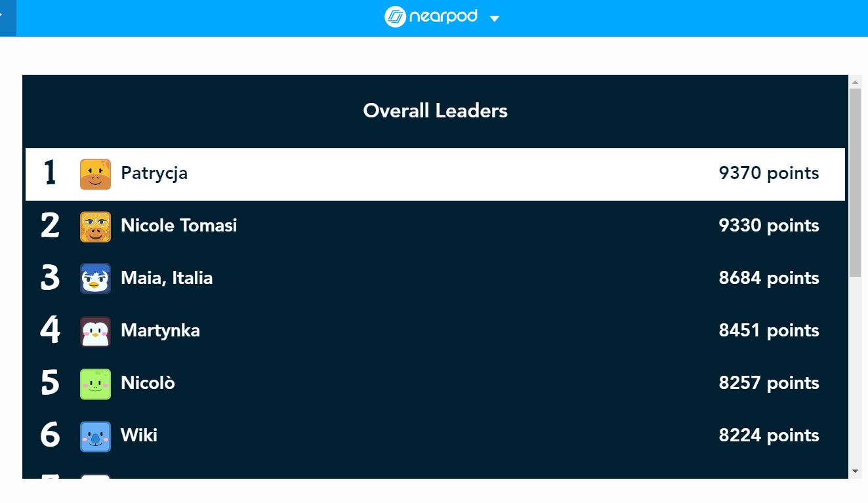Click Nicole Tomasi's patterned giraffe avatar
The image size is (868, 503).
(95, 227)
